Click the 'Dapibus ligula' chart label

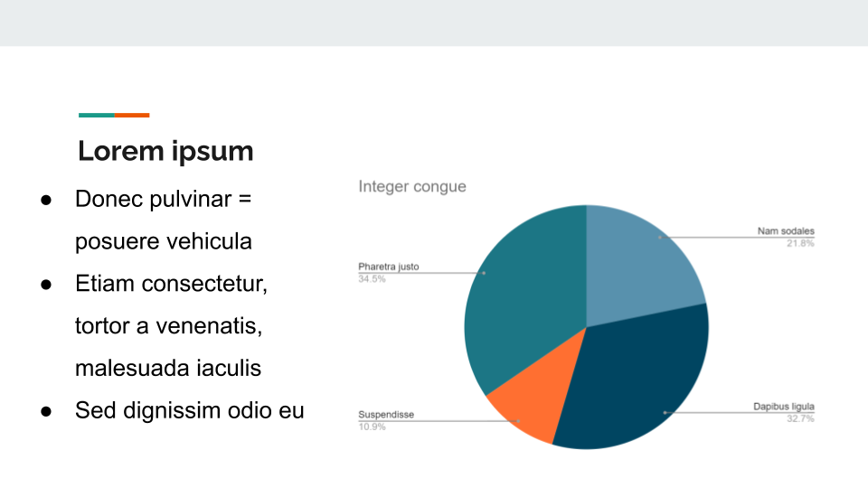pyautogui.click(x=783, y=407)
